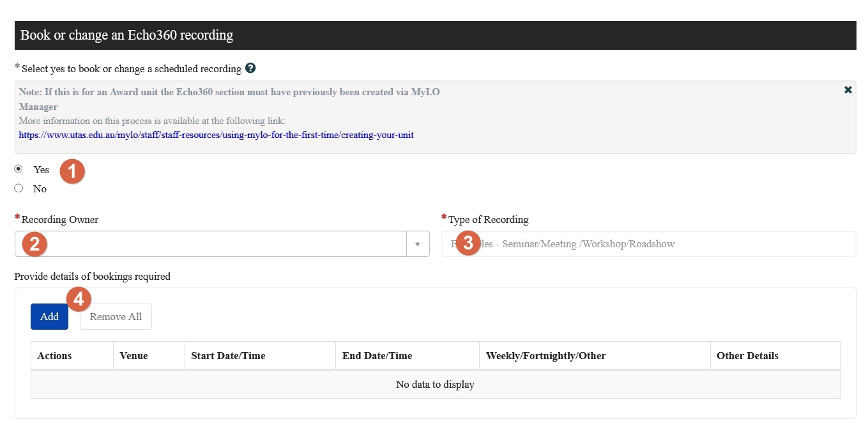868x423 pixels.
Task: Select the Yes radio button
Action: click(x=19, y=169)
